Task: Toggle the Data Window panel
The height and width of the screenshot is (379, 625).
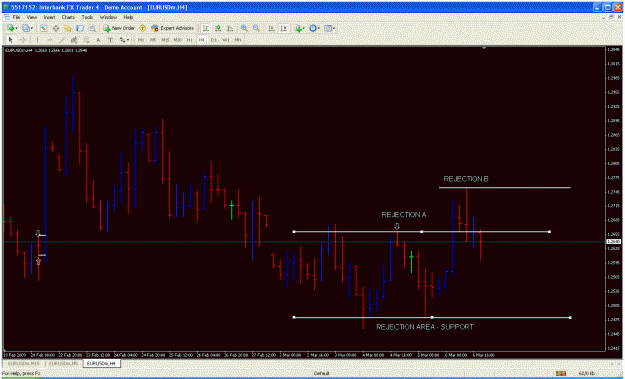Action: click(56, 28)
